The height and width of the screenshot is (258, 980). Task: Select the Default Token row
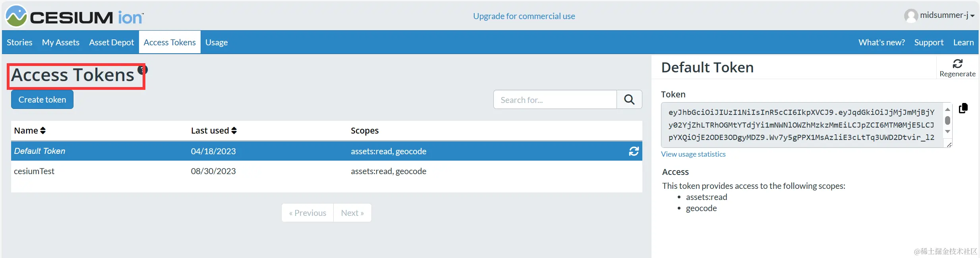(x=327, y=151)
